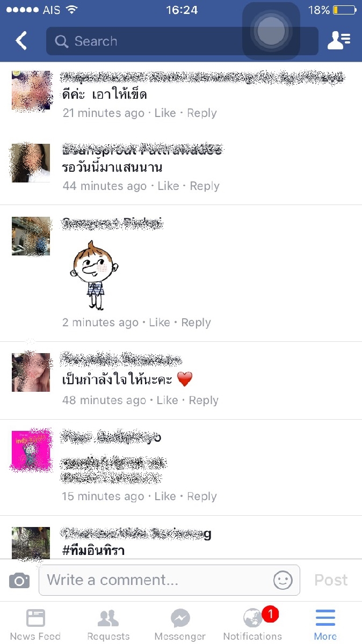Switch to the News Feed tab
This screenshot has height=644, width=362.
click(35, 624)
